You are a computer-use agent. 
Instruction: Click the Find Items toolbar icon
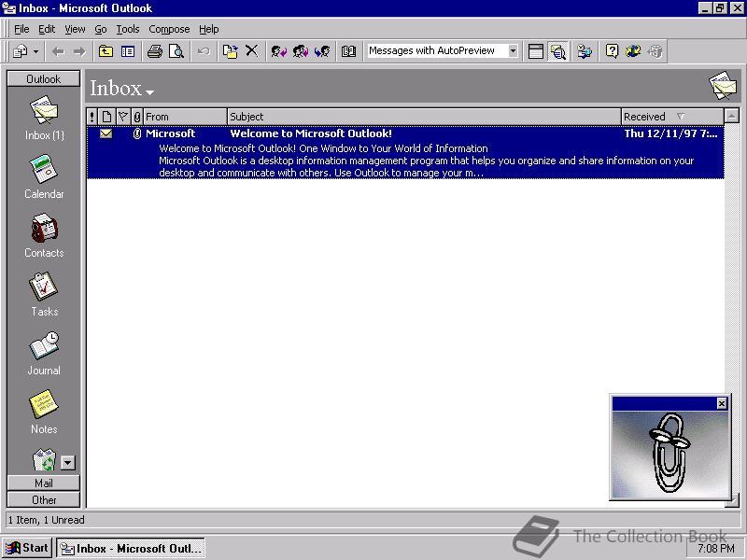[585, 51]
